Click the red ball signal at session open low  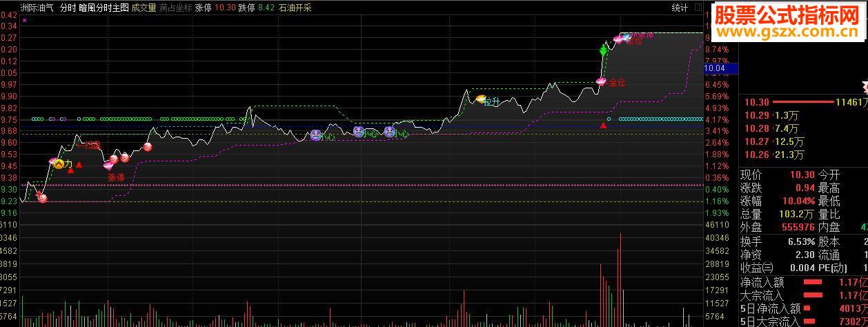(42, 199)
